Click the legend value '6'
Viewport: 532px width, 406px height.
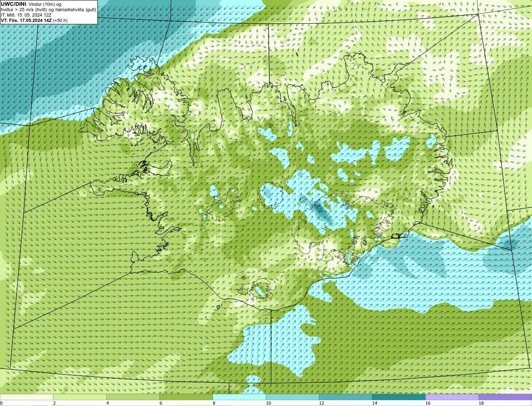tap(161, 403)
